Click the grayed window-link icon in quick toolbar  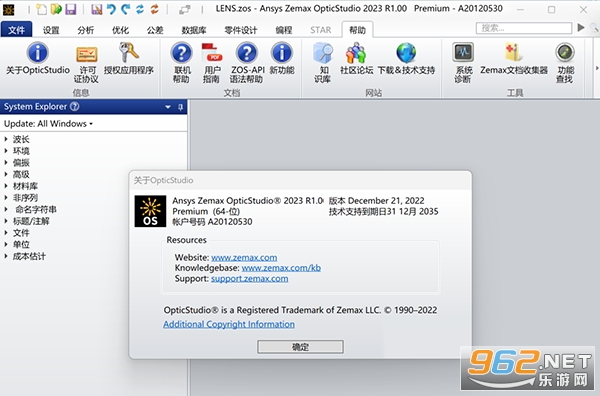(184, 10)
